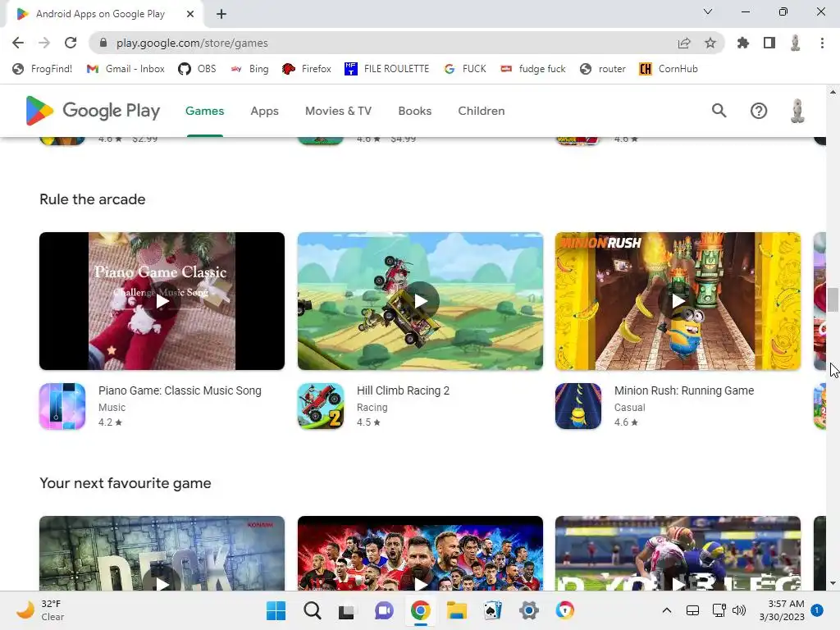Screen dimensions: 840x630
Task: Open Google Play search
Action: [719, 111]
